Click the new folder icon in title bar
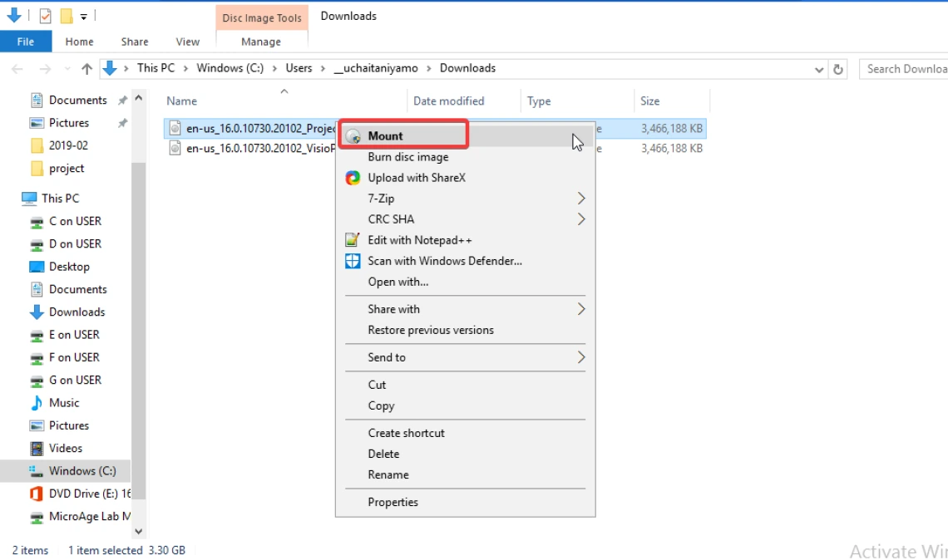The height and width of the screenshot is (560, 948). (67, 16)
